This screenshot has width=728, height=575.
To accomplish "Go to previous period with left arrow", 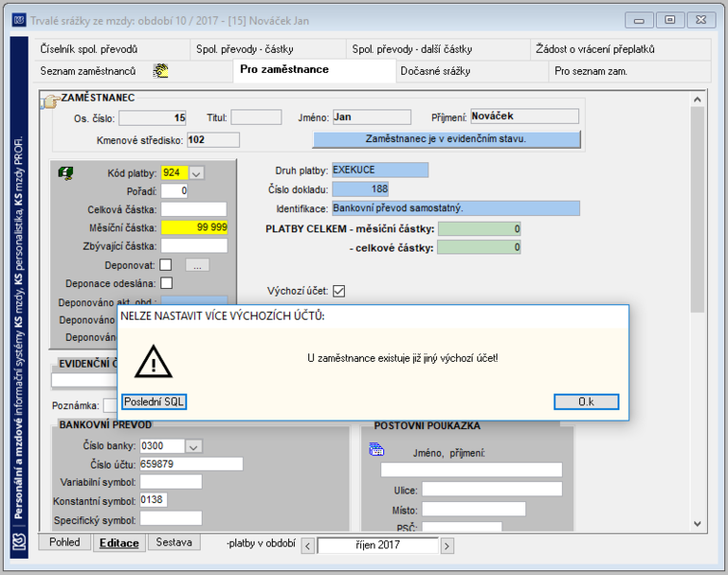I will [308, 546].
